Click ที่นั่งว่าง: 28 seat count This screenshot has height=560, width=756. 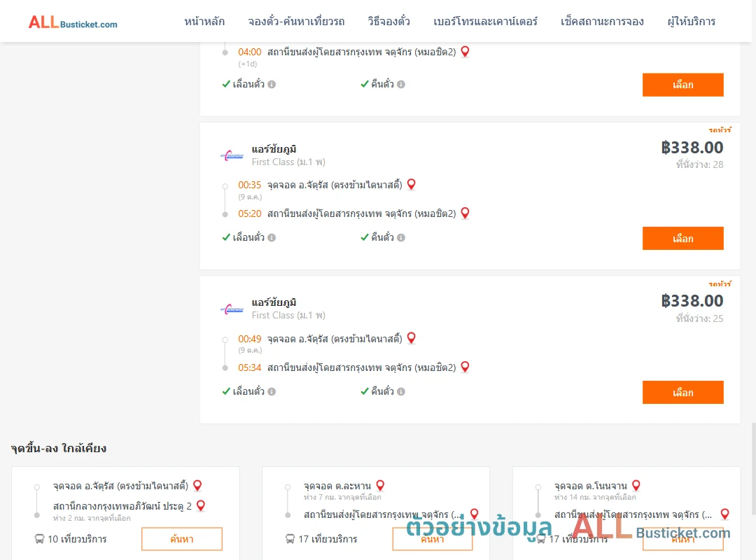click(699, 164)
